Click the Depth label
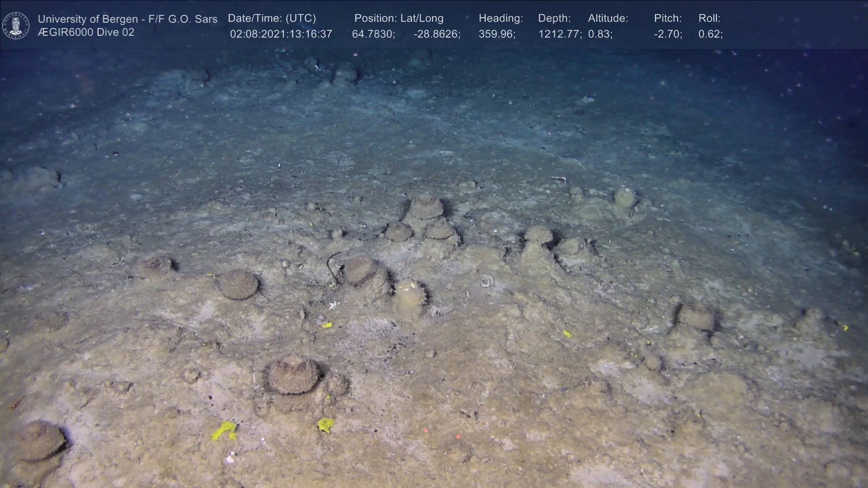This screenshot has width=868, height=488. (554, 18)
